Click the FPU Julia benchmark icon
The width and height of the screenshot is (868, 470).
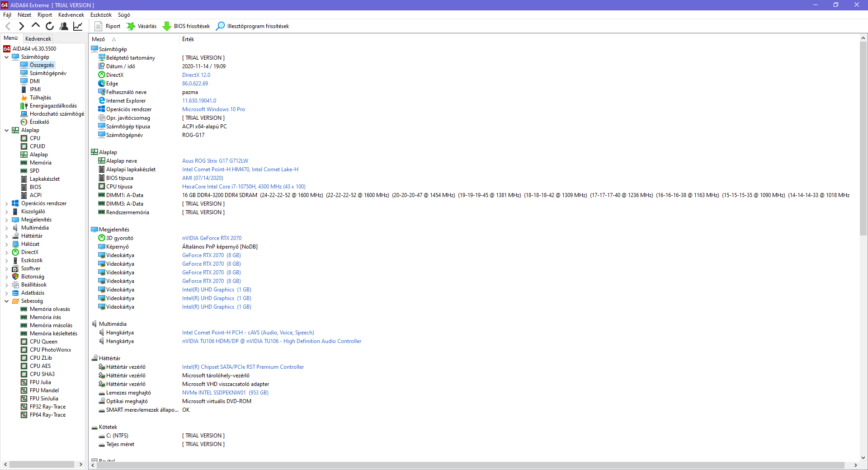click(x=24, y=382)
